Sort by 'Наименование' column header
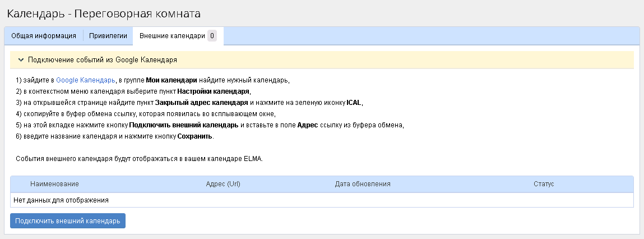The image size is (644, 239). coord(54,184)
